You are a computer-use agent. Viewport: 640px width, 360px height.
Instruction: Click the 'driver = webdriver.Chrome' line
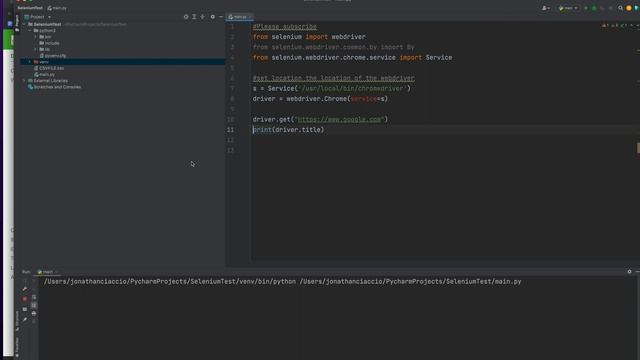pyautogui.click(x=320, y=99)
